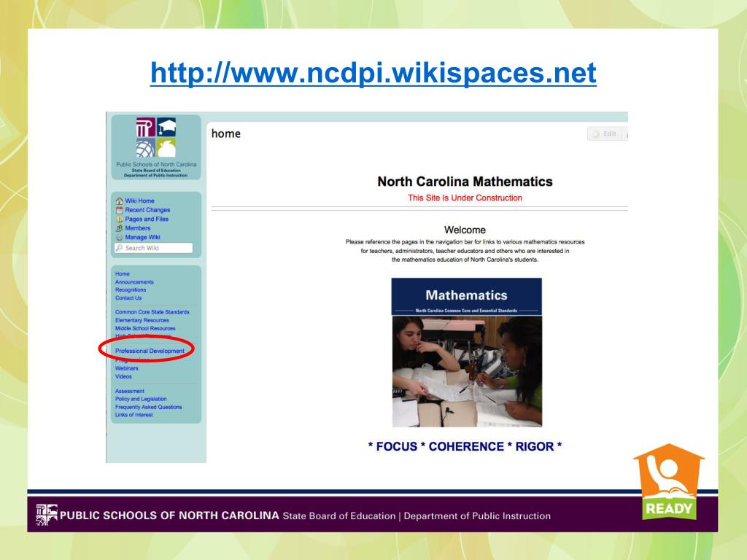Viewport: 747px width, 560px height.
Task: Open the Professional Development link
Action: [150, 351]
